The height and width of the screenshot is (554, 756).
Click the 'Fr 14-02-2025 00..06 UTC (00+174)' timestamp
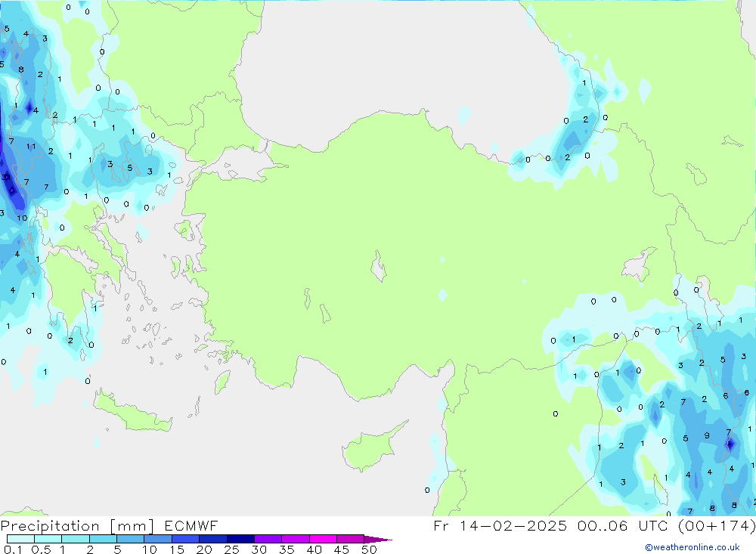(x=594, y=525)
